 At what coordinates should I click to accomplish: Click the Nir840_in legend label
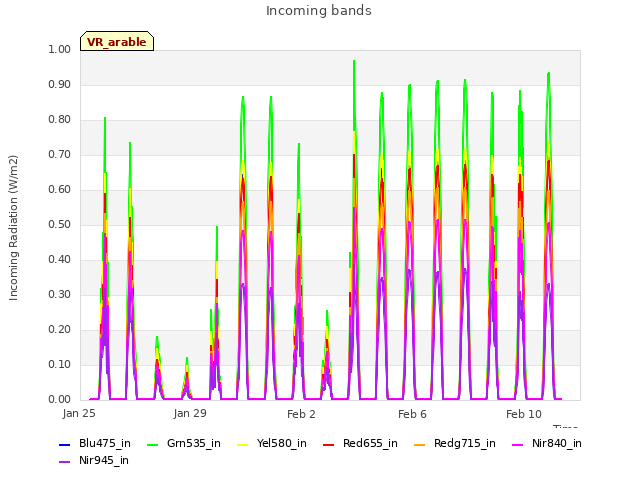[x=557, y=443]
